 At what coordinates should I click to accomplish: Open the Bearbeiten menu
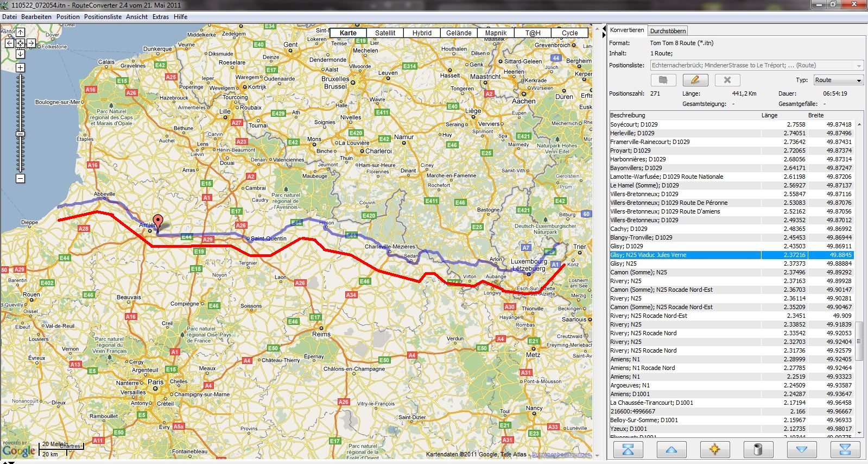36,17
